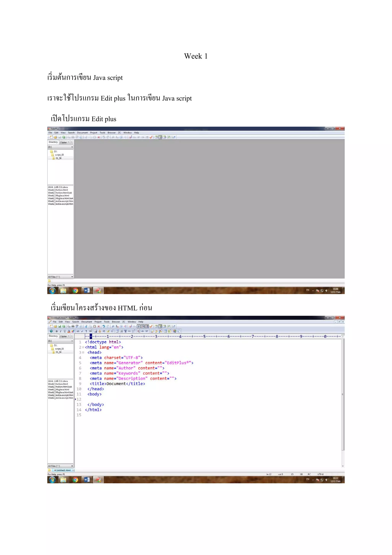Image resolution: width=392 pixels, height=555 pixels.
Task: Collapse fold marker beside head line 3
Action: (83, 352)
